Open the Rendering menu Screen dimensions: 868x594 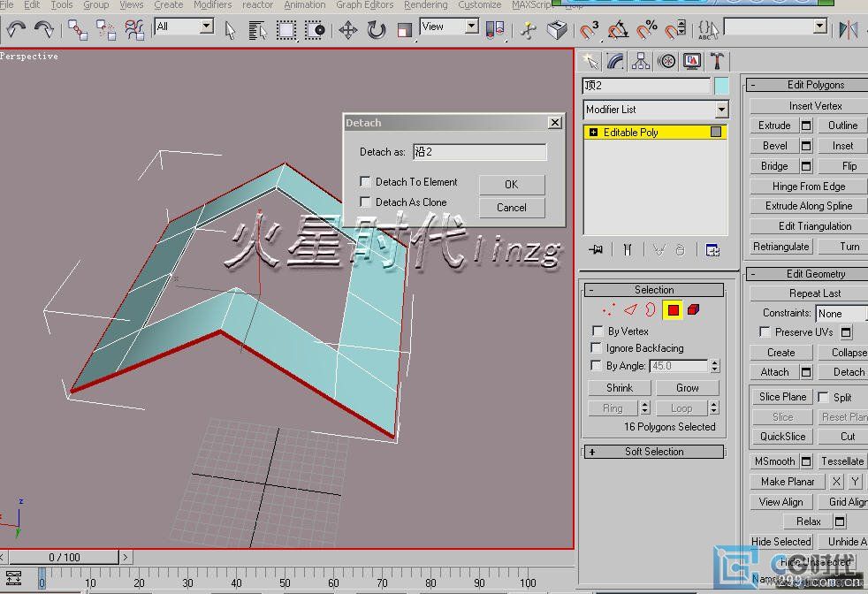point(425,5)
